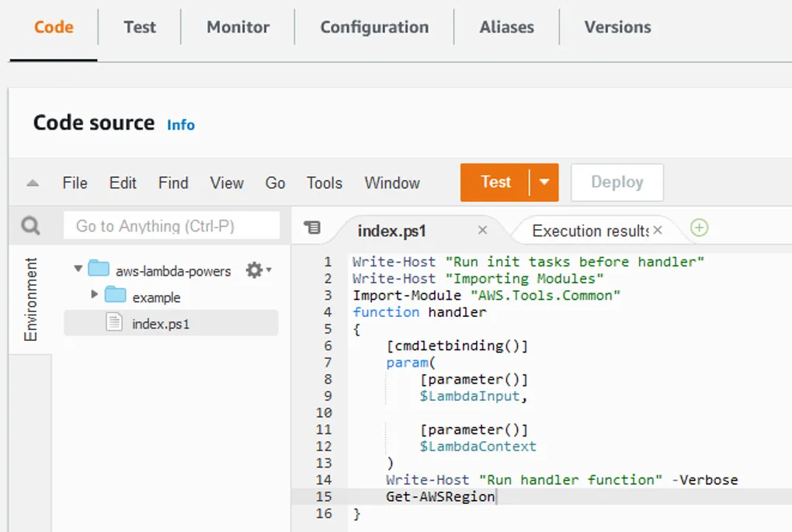The width and height of the screenshot is (792, 532).
Task: Open the Test button dropdown arrow
Action: tap(544, 183)
